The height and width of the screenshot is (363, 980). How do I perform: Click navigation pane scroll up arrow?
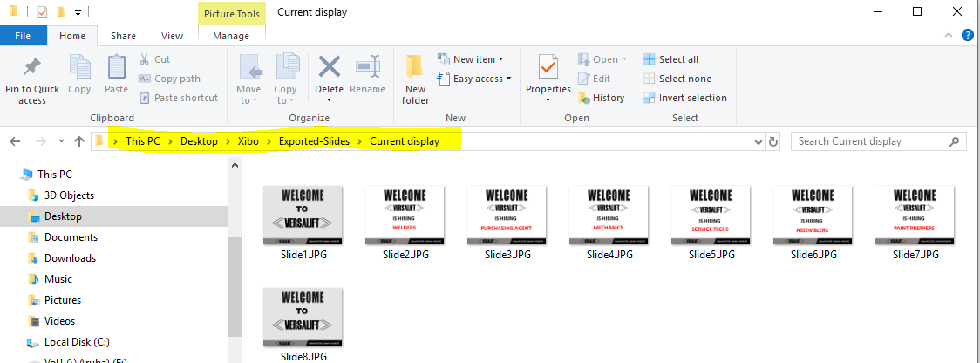235,166
